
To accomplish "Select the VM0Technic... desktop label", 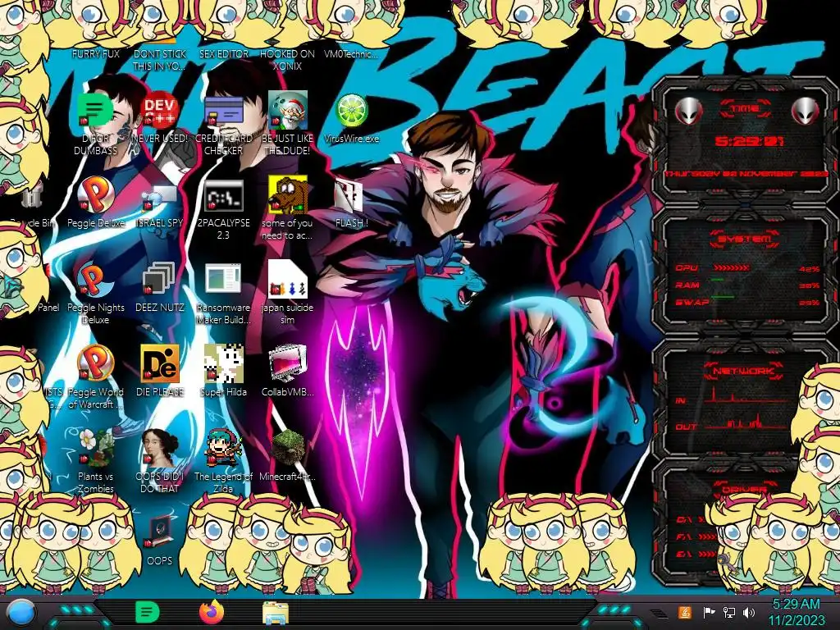I will click(x=351, y=53).
